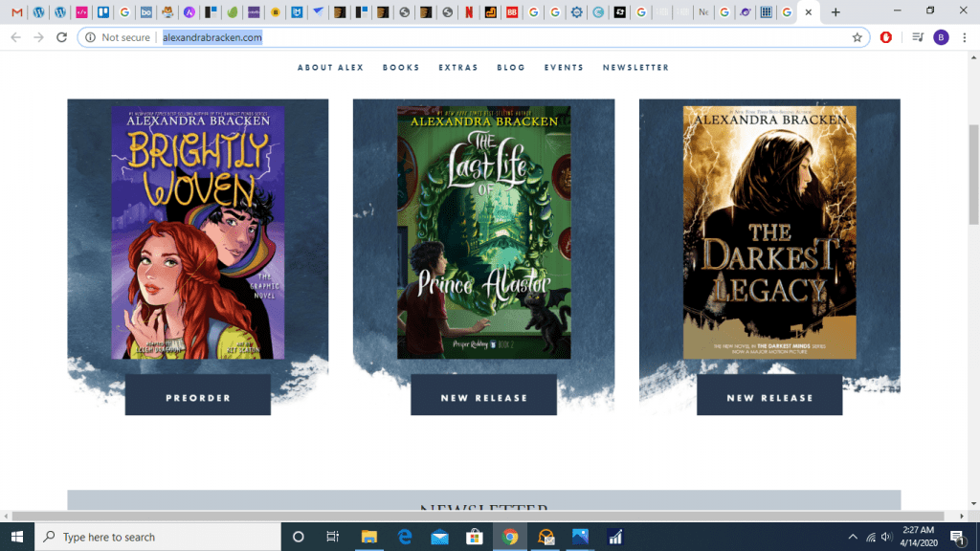Click the taskbar search box
The height and width of the screenshot is (551, 980).
click(158, 537)
